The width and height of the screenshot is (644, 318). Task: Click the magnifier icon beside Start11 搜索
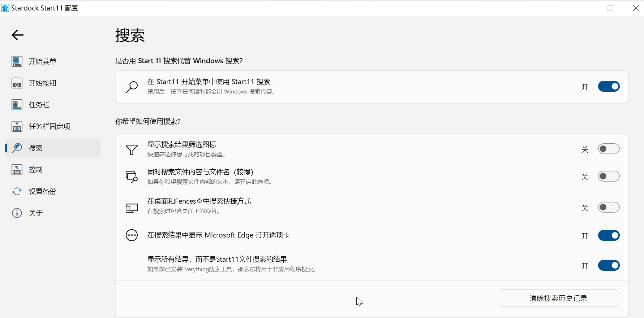[x=132, y=87]
